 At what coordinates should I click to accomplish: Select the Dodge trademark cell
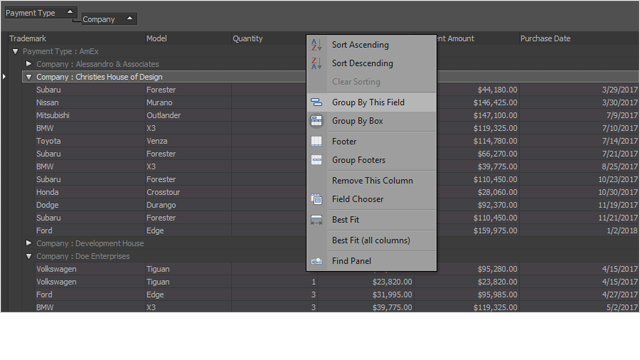[x=90, y=205]
